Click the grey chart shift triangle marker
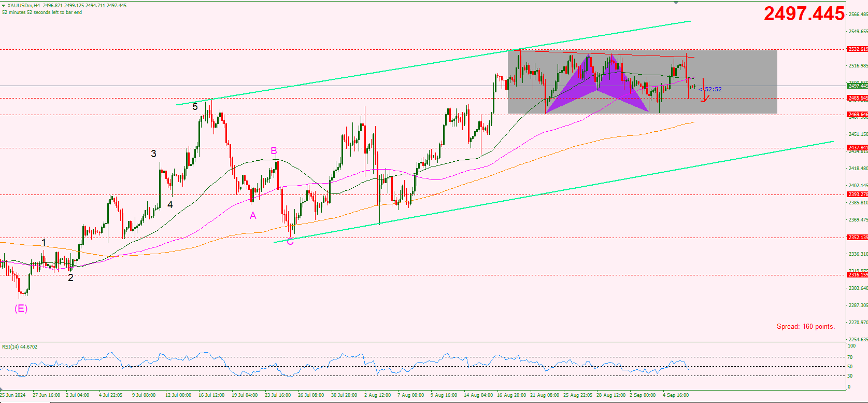 [x=676, y=3]
